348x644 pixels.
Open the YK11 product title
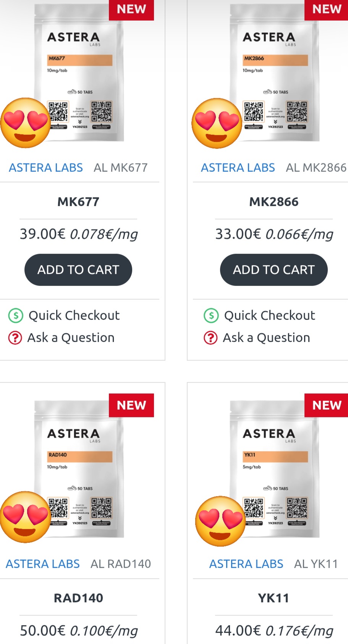(274, 598)
